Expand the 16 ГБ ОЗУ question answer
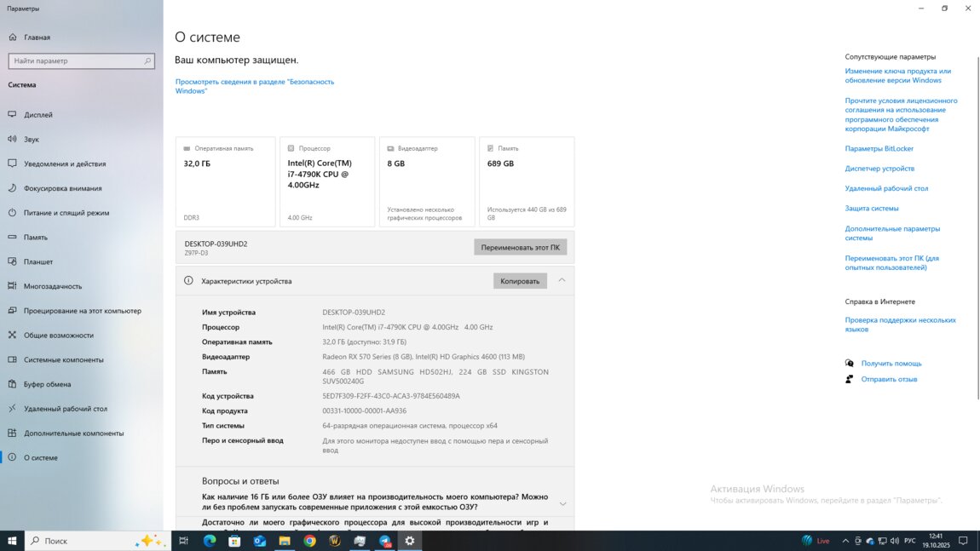The image size is (980, 551). (x=562, y=503)
